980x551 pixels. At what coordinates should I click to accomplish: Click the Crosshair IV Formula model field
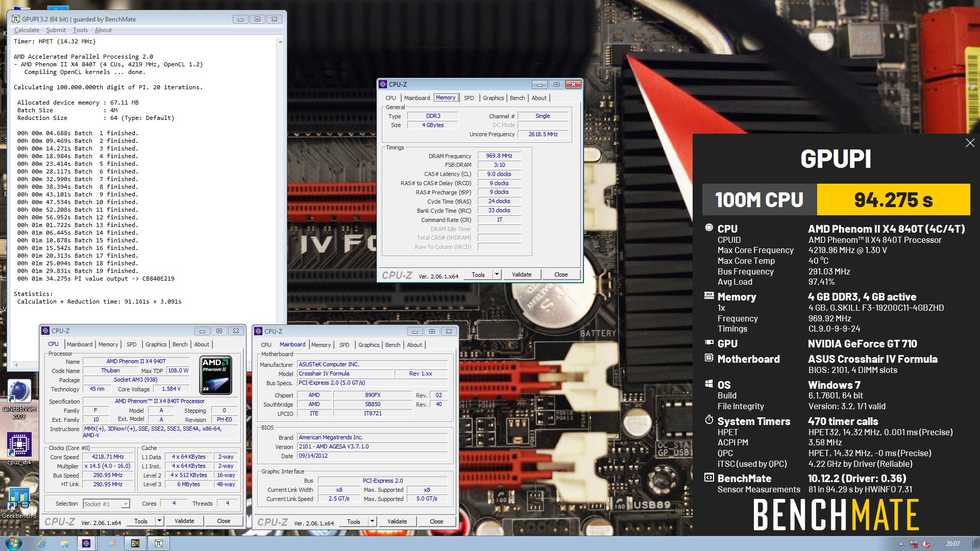point(346,373)
